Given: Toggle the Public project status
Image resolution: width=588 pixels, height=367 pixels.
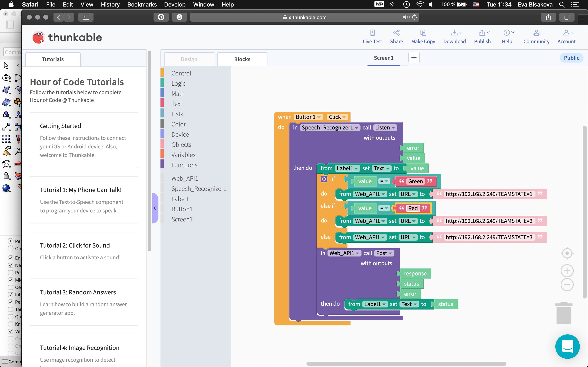Looking at the screenshot, I should coord(571,58).
